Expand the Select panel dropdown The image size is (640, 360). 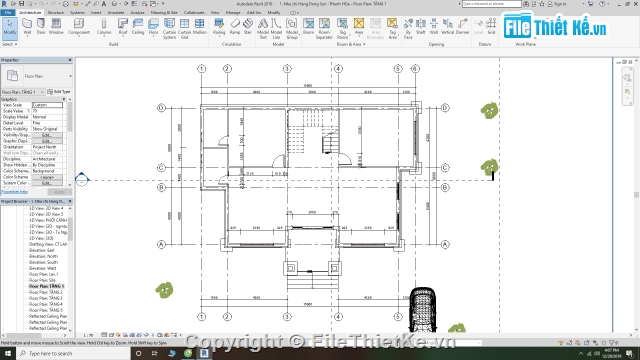[10, 44]
